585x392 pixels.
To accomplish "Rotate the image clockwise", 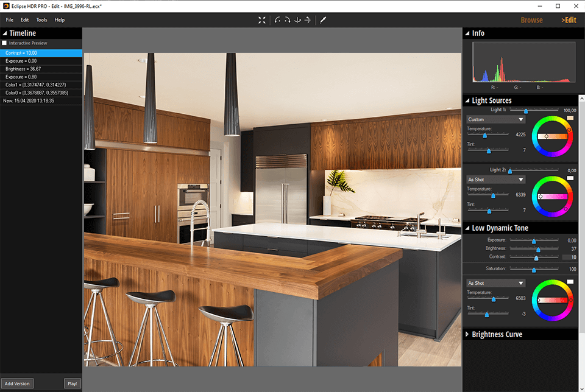I will (288, 20).
